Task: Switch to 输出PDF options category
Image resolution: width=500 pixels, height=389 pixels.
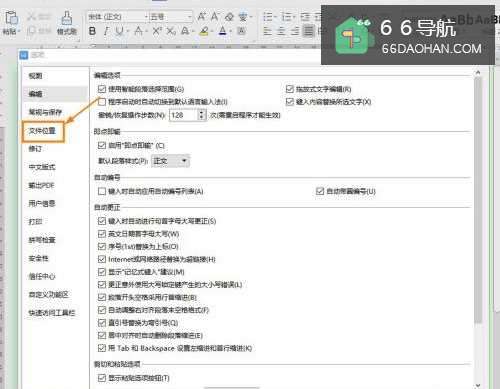Action: (x=41, y=185)
